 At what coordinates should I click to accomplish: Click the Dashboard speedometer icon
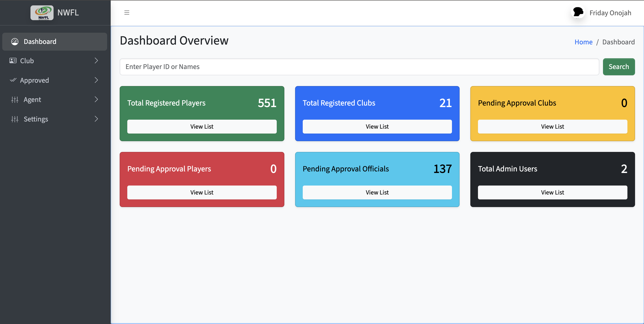[15, 41]
